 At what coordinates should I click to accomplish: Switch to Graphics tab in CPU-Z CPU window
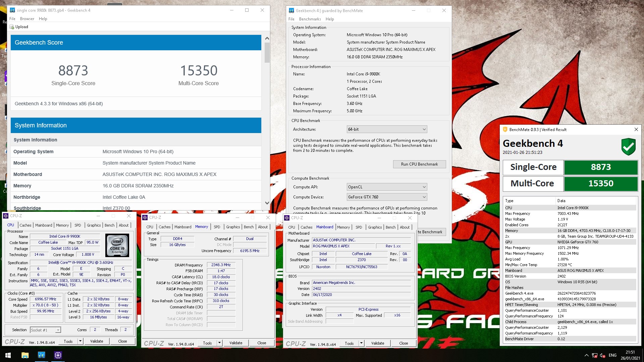point(94,225)
